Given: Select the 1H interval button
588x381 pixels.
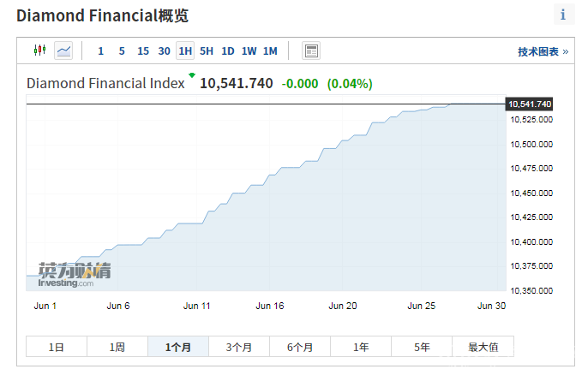Looking at the screenshot, I should point(185,51).
